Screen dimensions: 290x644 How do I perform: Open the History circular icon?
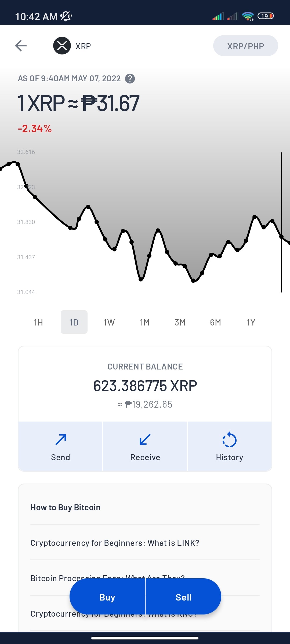230,440
